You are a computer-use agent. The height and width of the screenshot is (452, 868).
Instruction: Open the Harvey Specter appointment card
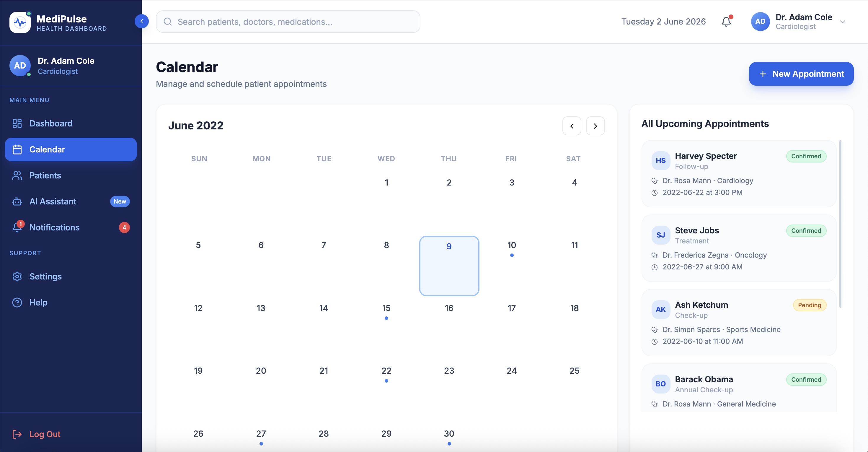pos(739,174)
